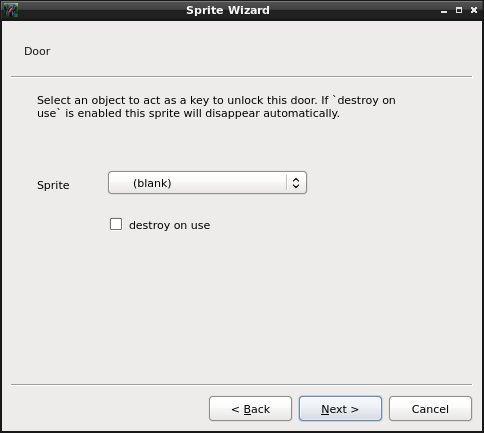Cancel the Sprite Wizard dialog
Screen dimensions: 484x433
point(430,409)
